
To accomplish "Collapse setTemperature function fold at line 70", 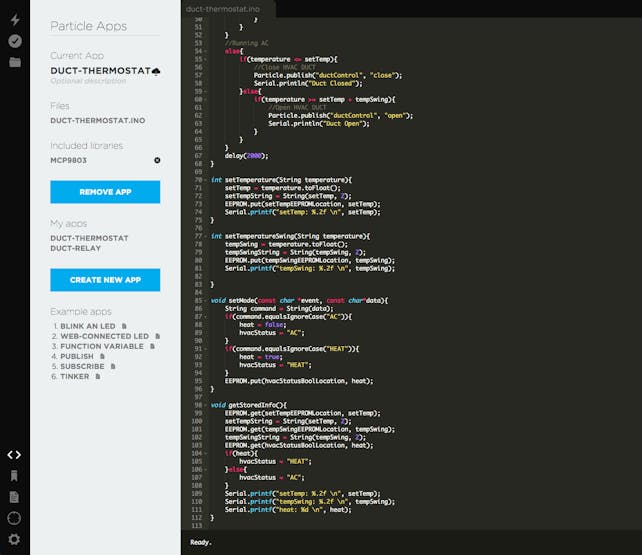I will 206,180.
